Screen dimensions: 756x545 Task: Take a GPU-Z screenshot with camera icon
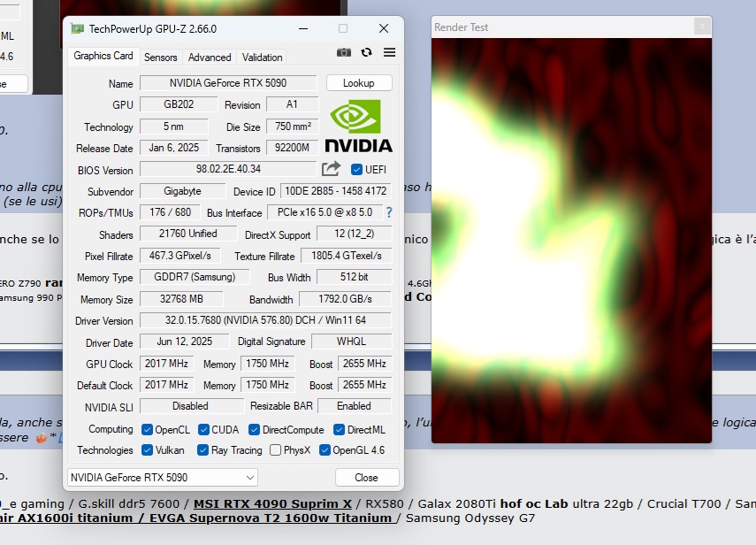[344, 52]
